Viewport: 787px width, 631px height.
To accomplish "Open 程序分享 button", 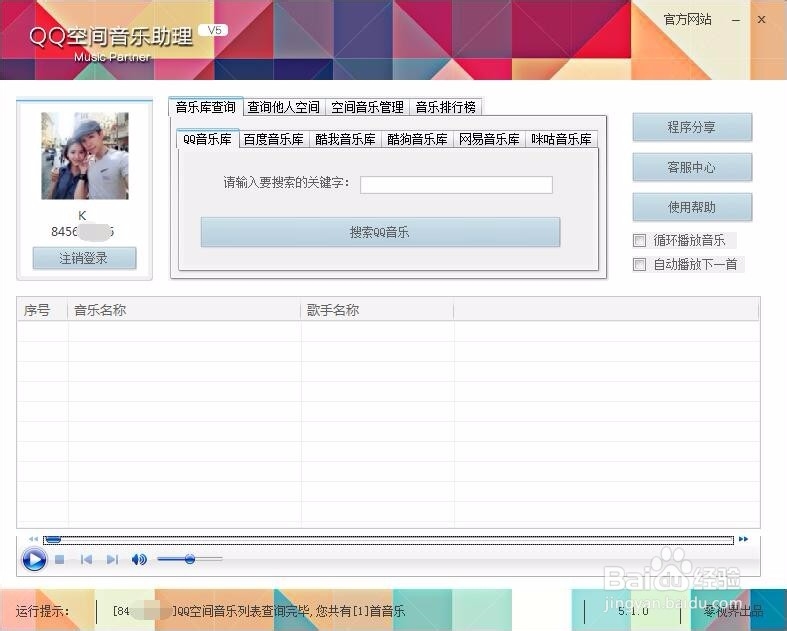I will point(692,127).
